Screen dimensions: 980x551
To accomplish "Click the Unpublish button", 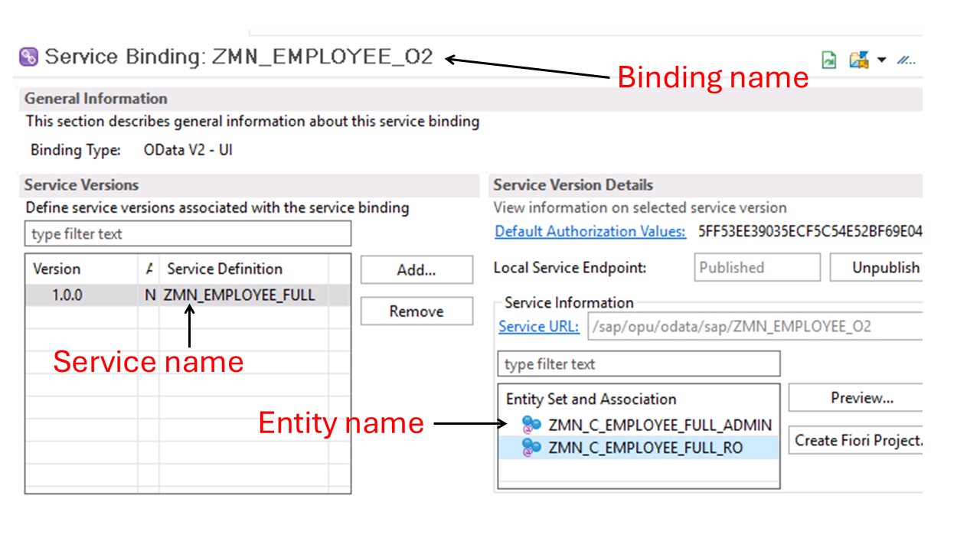I will click(885, 267).
